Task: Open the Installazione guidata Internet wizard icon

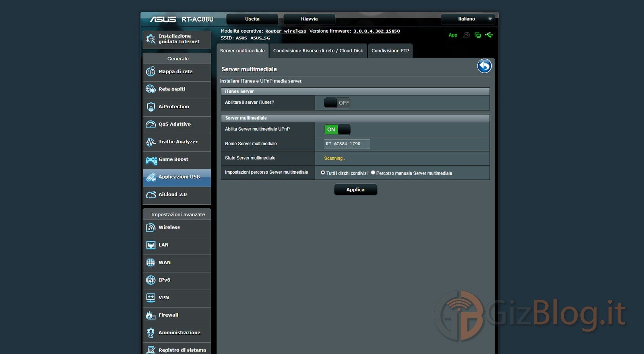Action: pos(151,39)
